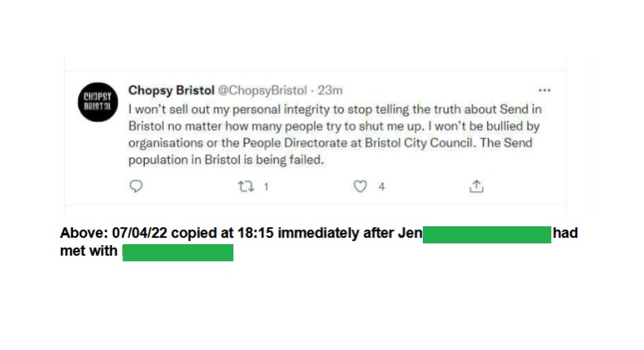Click the like count of 4

point(381,186)
